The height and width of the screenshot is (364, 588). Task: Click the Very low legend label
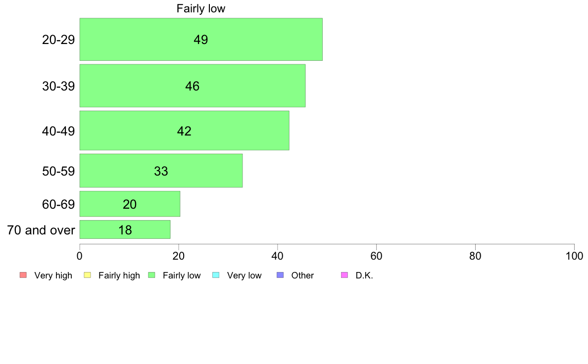click(244, 275)
